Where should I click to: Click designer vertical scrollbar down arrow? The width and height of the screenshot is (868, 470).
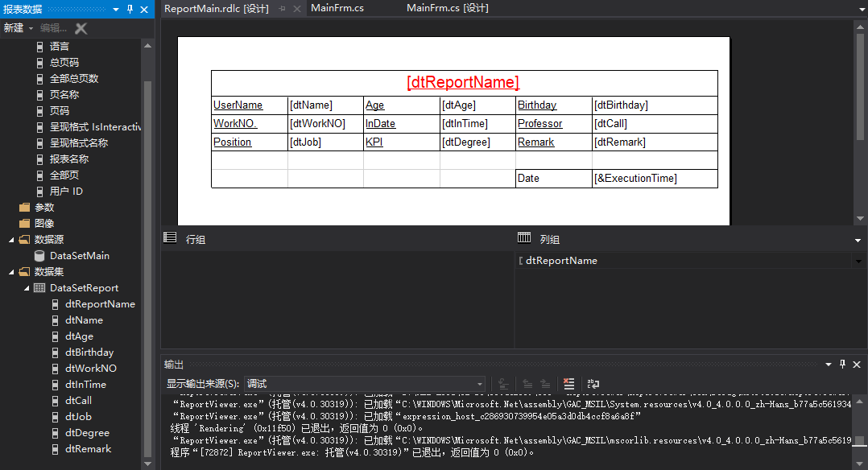point(860,219)
